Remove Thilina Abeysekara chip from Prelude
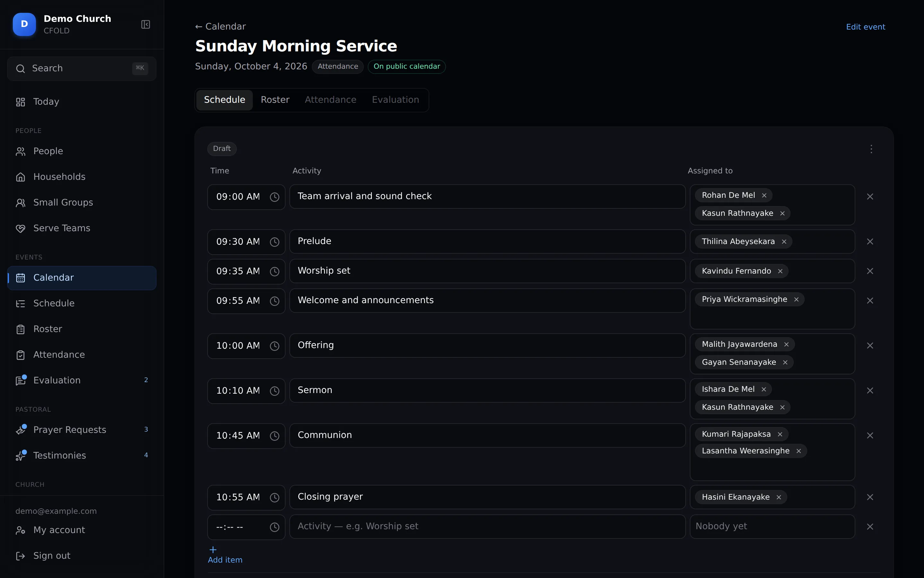Viewport: 924px width, 578px height. click(784, 241)
